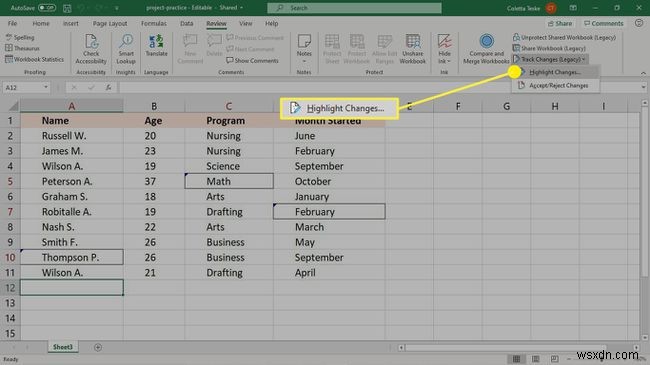Open Allow Edit Ranges
650x365 pixels.
[384, 49]
